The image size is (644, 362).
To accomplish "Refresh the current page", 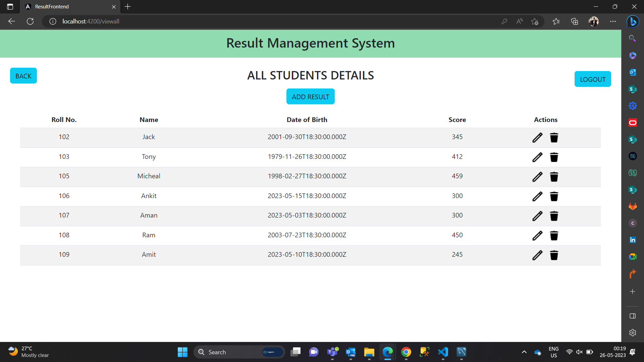I will (x=30, y=21).
